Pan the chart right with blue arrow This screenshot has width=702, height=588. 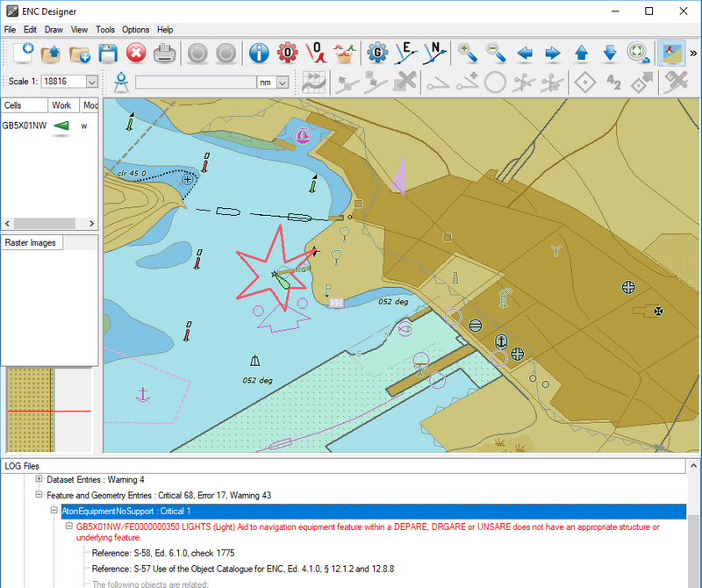pyautogui.click(x=553, y=54)
